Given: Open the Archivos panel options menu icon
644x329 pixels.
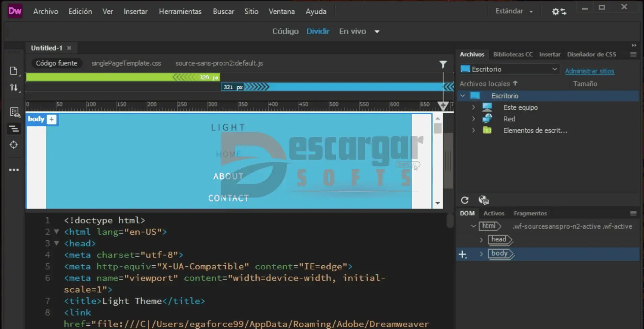Looking at the screenshot, I should pyautogui.click(x=633, y=54).
